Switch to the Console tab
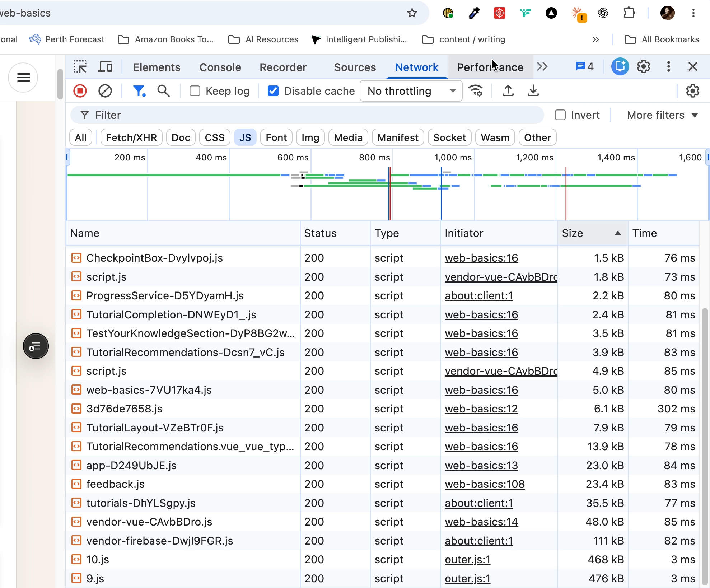 pos(220,67)
